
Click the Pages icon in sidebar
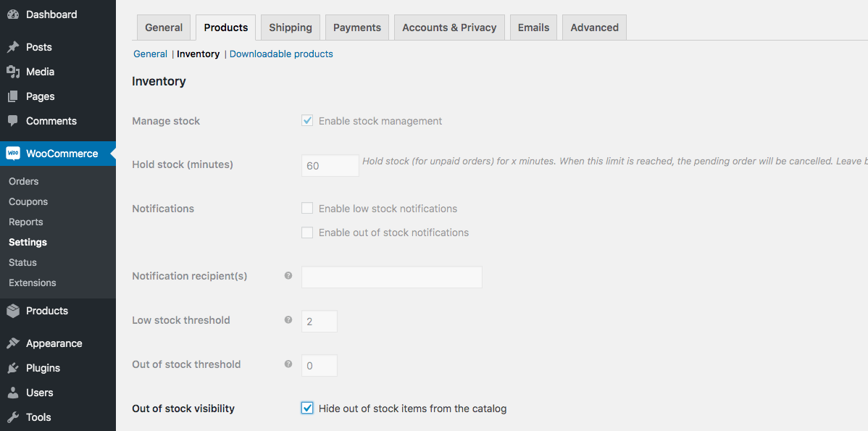click(x=13, y=96)
